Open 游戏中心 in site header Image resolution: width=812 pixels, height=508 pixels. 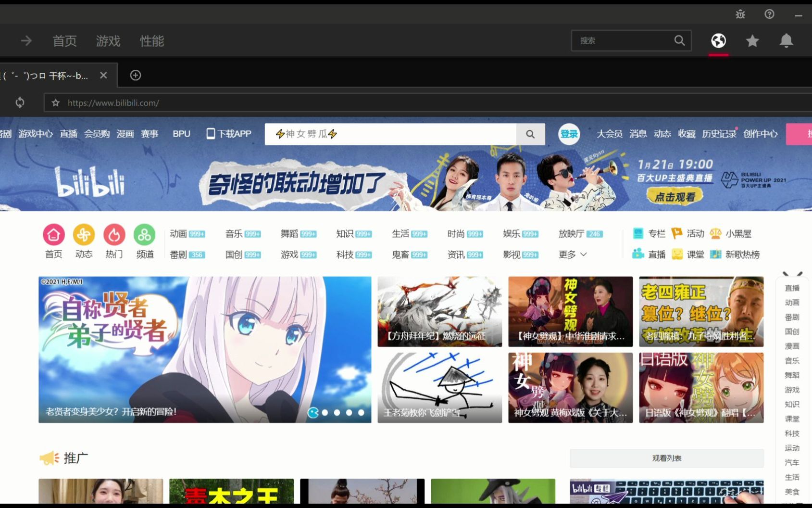point(36,134)
